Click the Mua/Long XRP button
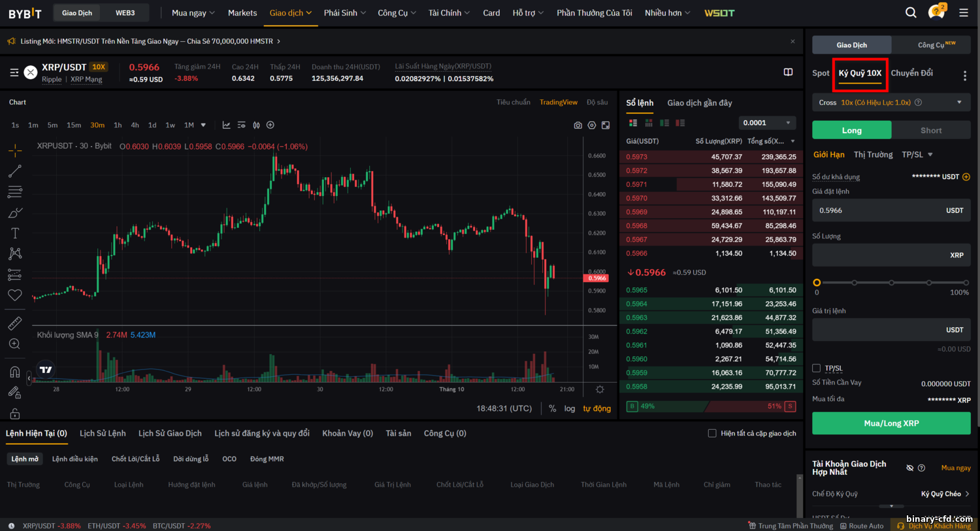This screenshot has height=531, width=980. [x=891, y=423]
